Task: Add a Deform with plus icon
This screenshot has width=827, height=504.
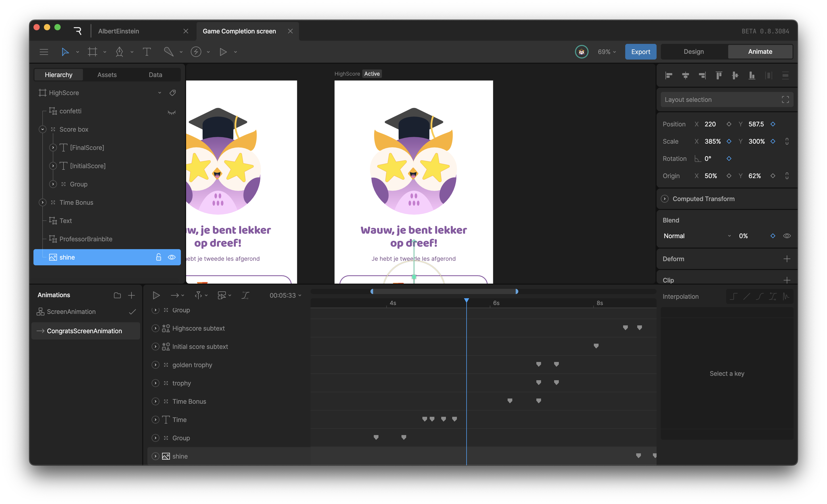Action: (x=787, y=259)
